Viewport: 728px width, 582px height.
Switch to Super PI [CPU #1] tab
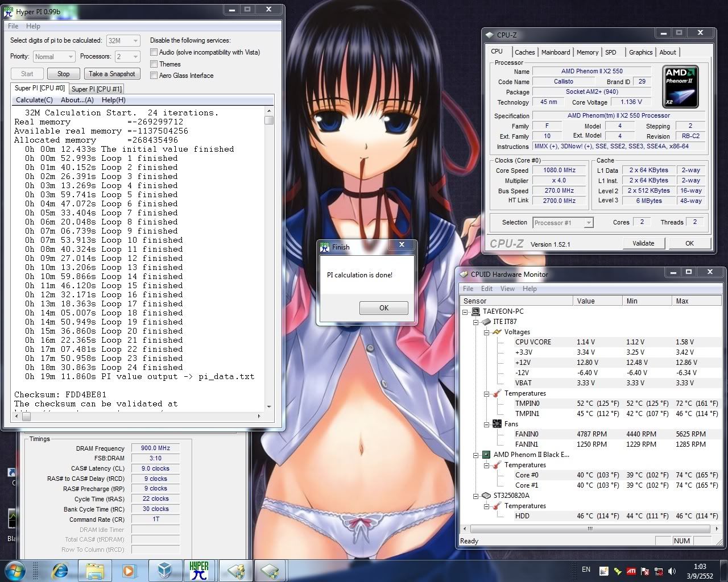click(x=97, y=89)
